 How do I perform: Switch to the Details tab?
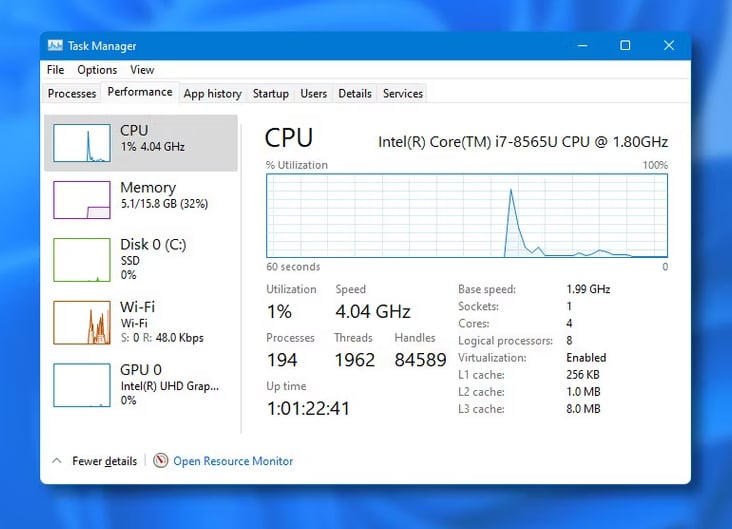tap(355, 93)
